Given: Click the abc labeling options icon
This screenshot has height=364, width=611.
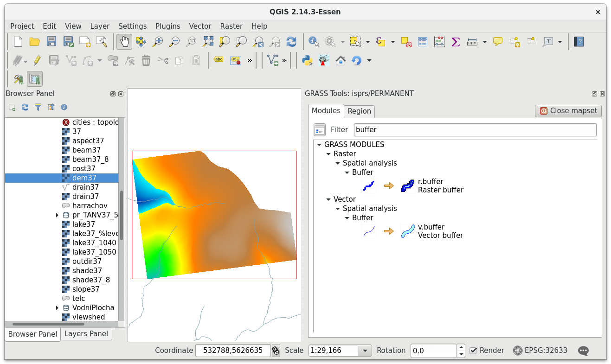Looking at the screenshot, I should point(219,60).
